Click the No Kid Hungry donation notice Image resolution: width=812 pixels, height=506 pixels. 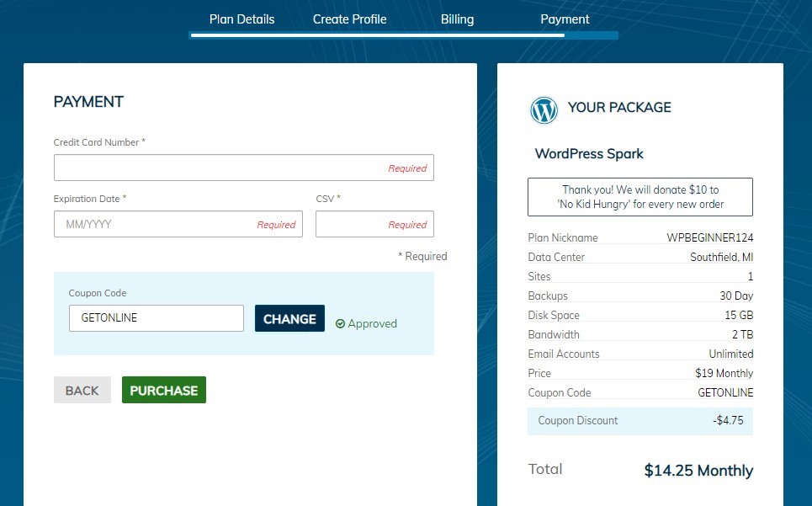tap(640, 197)
